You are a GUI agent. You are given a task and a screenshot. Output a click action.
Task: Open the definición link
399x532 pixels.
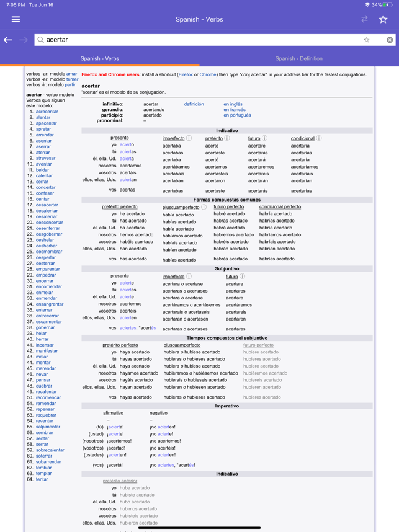point(194,104)
